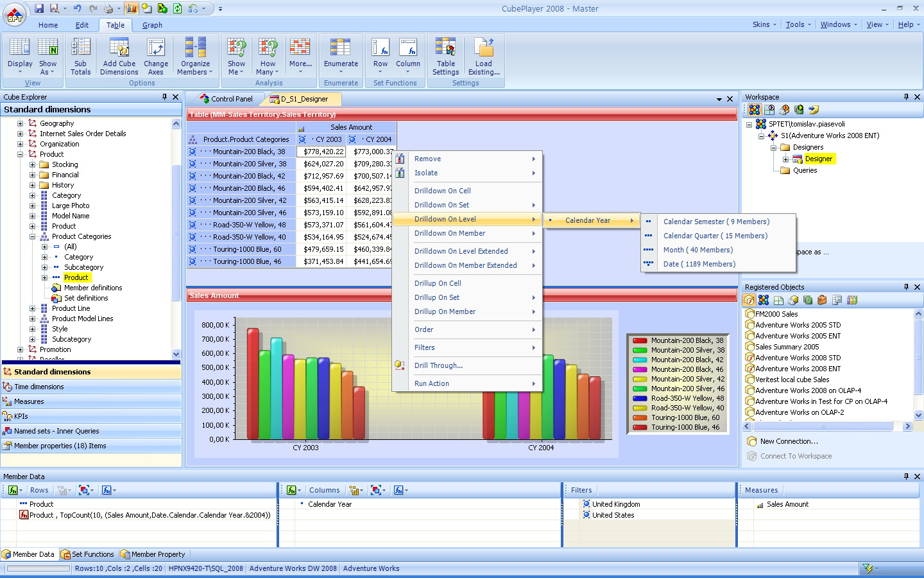
Task: Choose Month ( 40 Members) option
Action: point(697,250)
